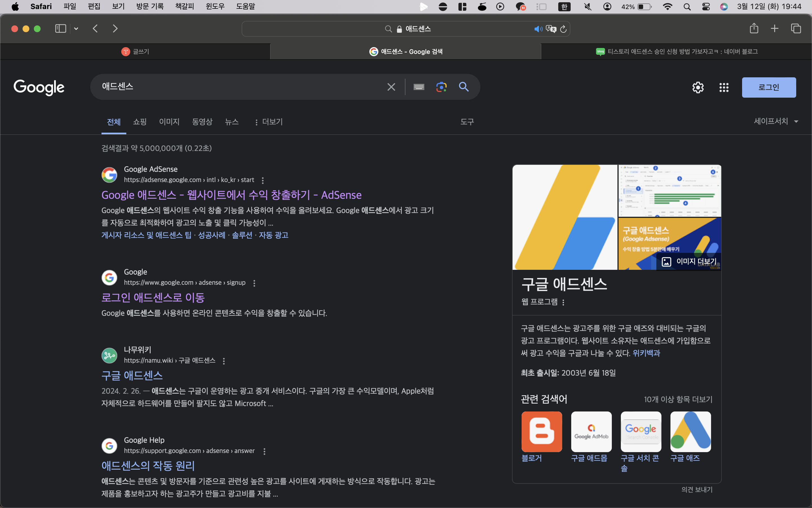The image size is (812, 508).
Task: Select the 동영상 search tab
Action: (x=202, y=122)
